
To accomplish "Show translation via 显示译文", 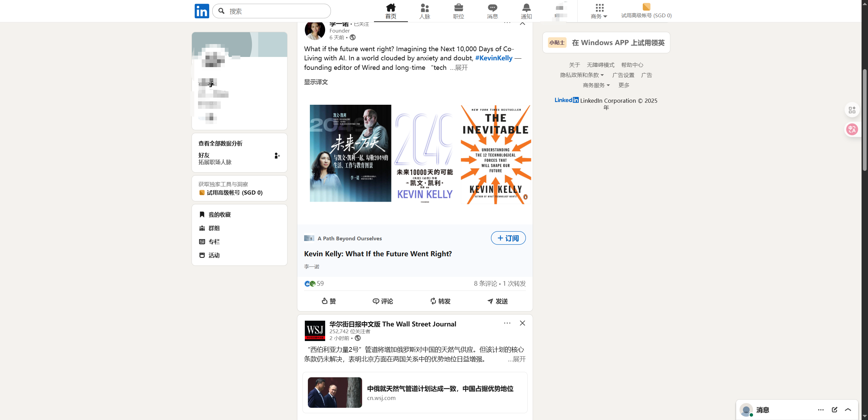I will pos(316,82).
